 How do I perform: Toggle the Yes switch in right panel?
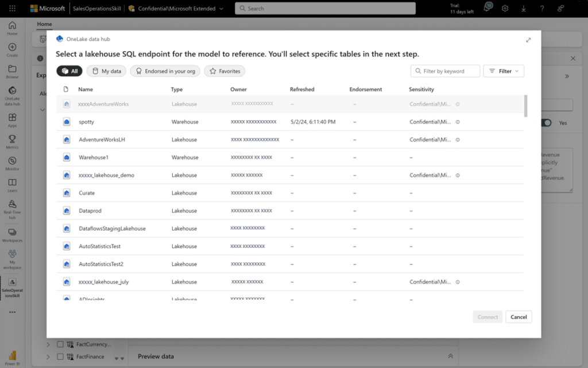click(547, 123)
